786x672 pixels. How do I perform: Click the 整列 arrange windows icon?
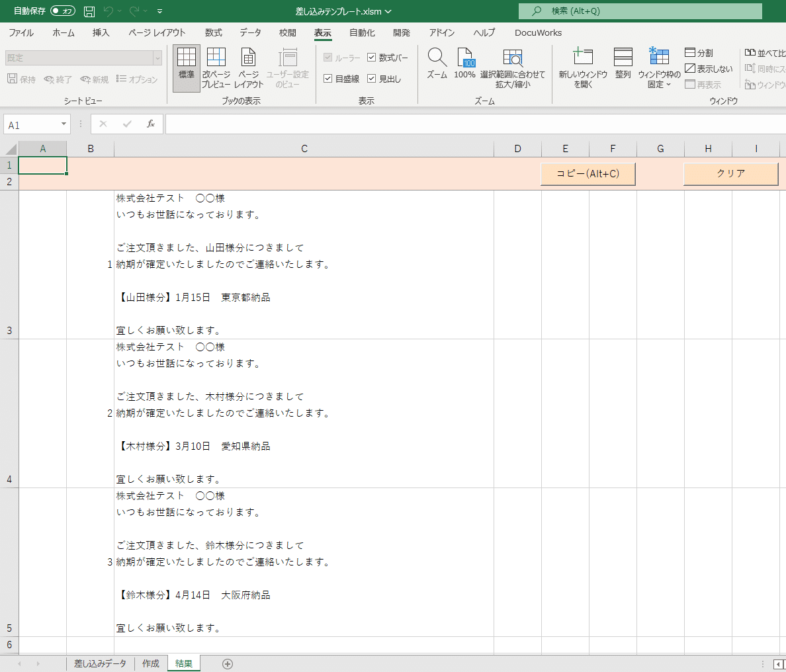point(623,63)
